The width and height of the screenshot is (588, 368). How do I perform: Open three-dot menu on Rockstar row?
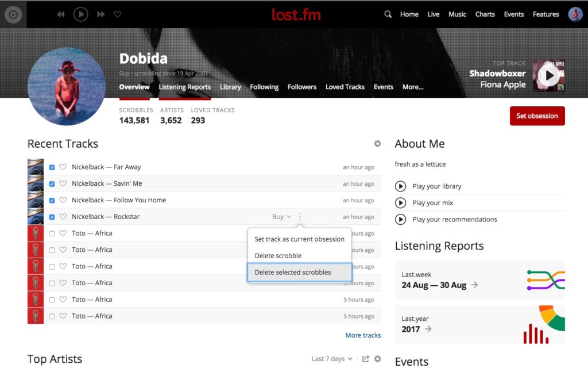tap(300, 217)
